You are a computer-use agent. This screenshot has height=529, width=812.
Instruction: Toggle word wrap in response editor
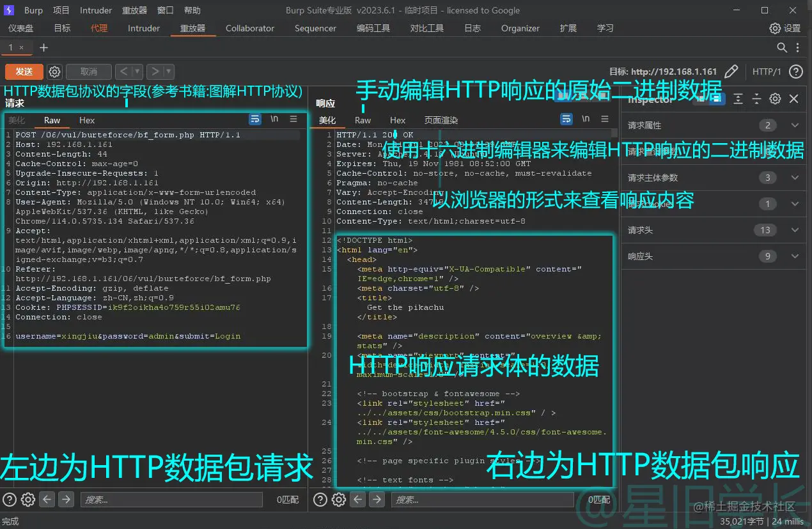[x=566, y=119]
